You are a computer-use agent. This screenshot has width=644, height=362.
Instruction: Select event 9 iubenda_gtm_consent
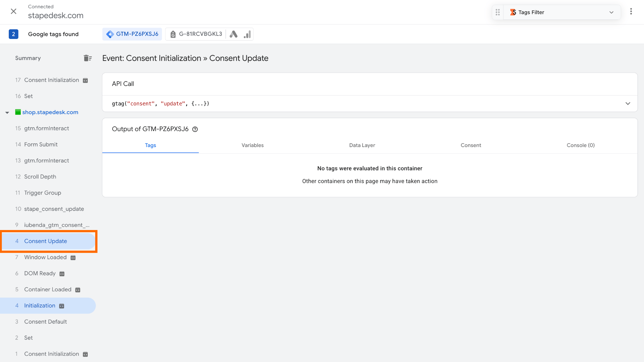(x=48, y=225)
